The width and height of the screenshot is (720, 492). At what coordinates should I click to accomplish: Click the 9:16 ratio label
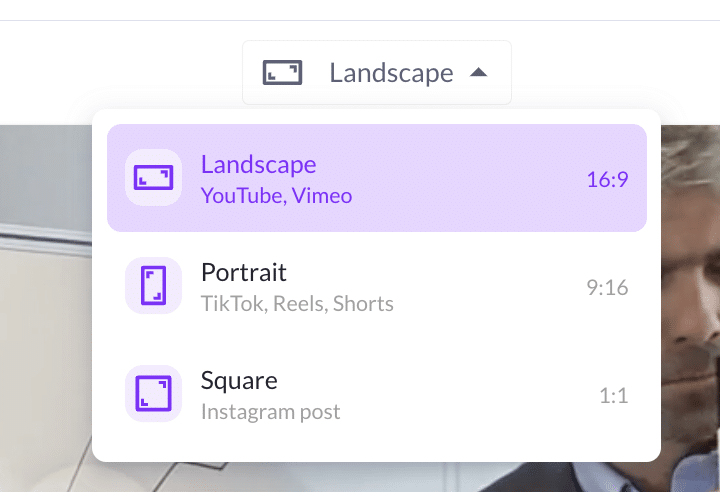coord(607,288)
